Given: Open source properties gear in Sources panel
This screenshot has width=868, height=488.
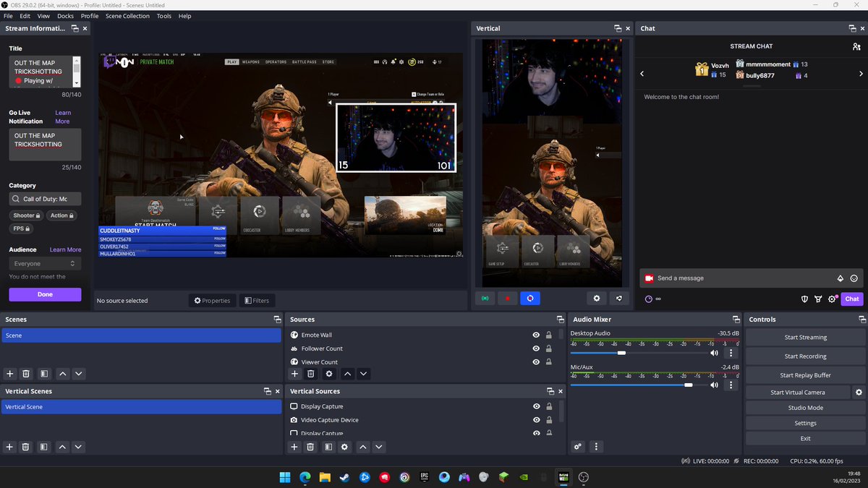Looking at the screenshot, I should [329, 374].
